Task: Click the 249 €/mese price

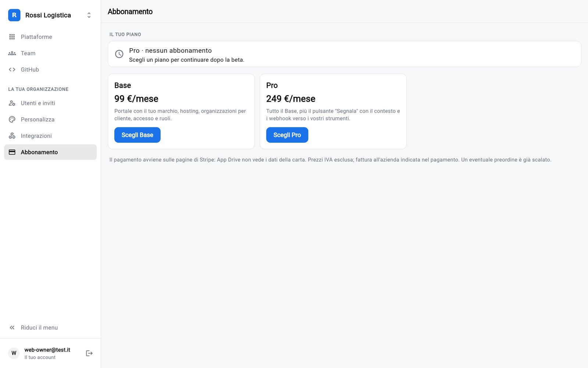Action: [291, 99]
